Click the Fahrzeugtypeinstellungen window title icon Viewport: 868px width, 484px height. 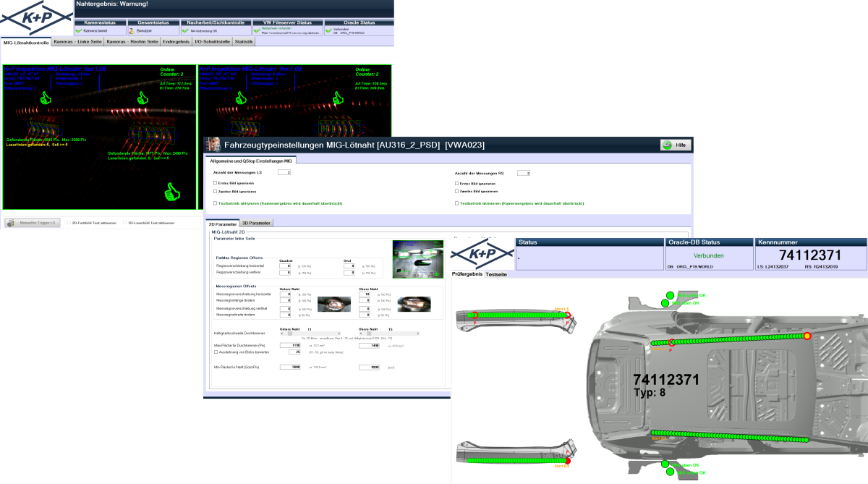pos(213,145)
